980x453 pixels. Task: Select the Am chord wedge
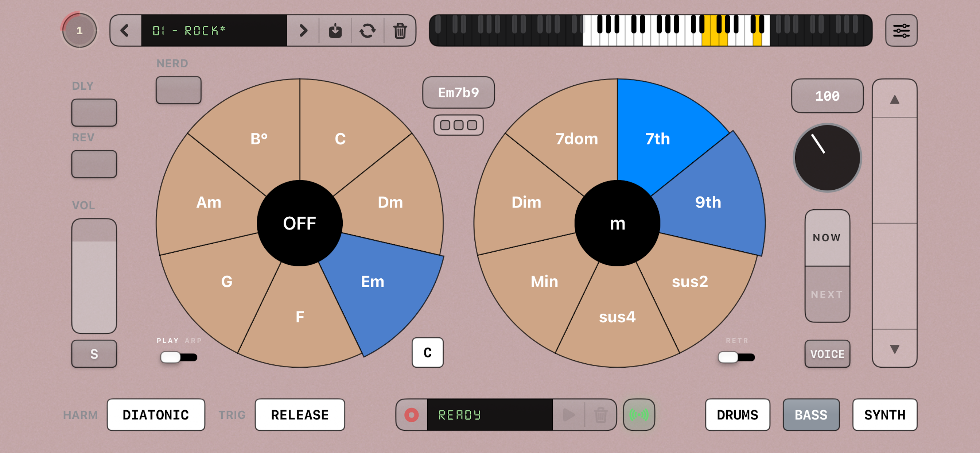click(x=209, y=202)
